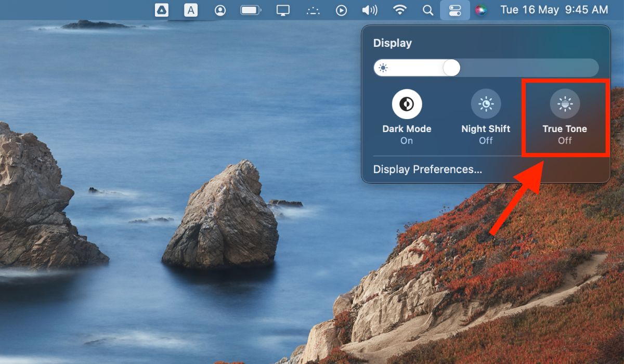Open the Google Drive menu bar icon
This screenshot has height=364, width=624.
(162, 10)
